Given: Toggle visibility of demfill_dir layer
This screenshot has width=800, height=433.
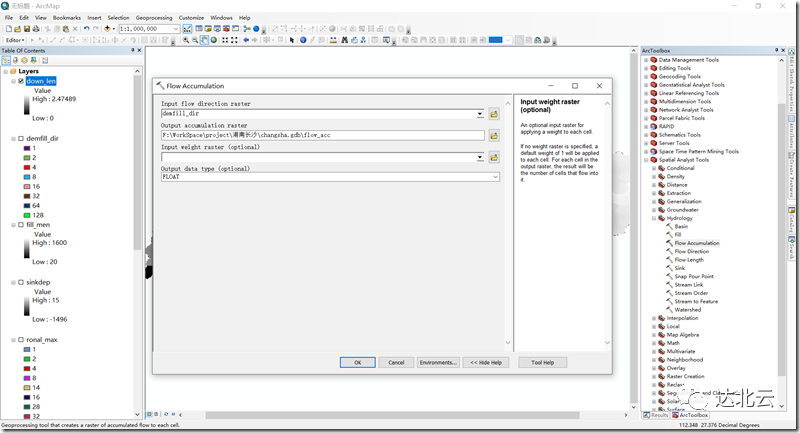Looking at the screenshot, I should point(21,138).
